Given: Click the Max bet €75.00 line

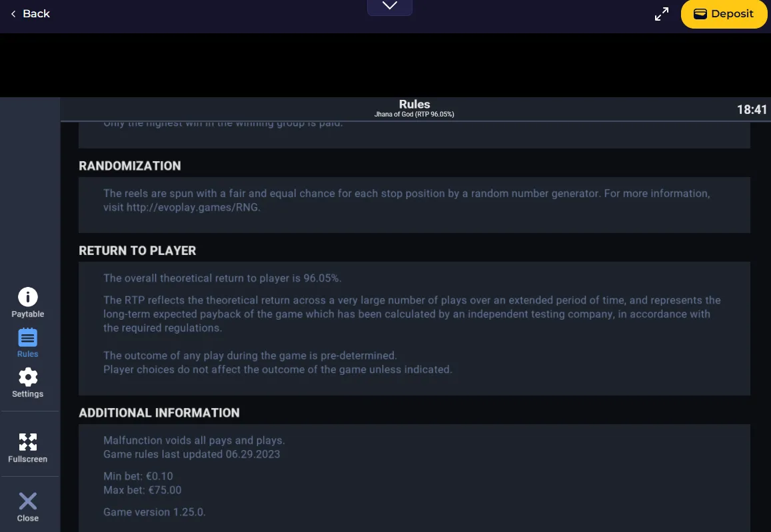Looking at the screenshot, I should pyautogui.click(x=142, y=490).
